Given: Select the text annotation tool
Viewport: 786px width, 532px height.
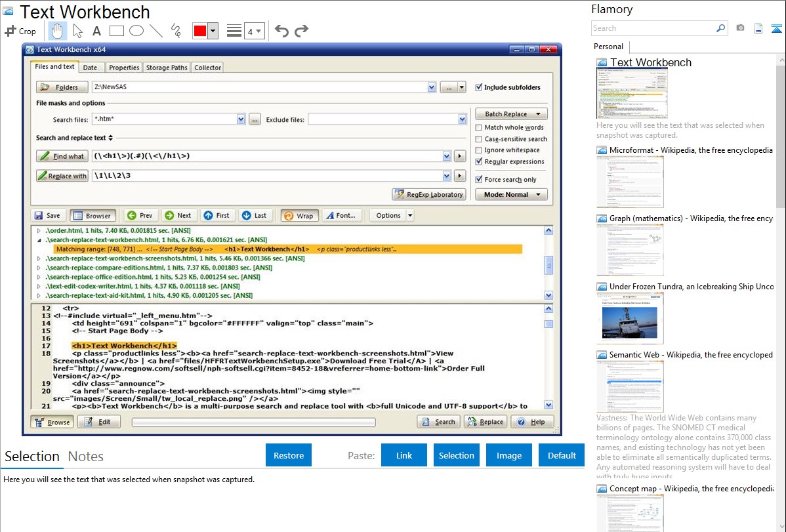Looking at the screenshot, I should pos(96,31).
